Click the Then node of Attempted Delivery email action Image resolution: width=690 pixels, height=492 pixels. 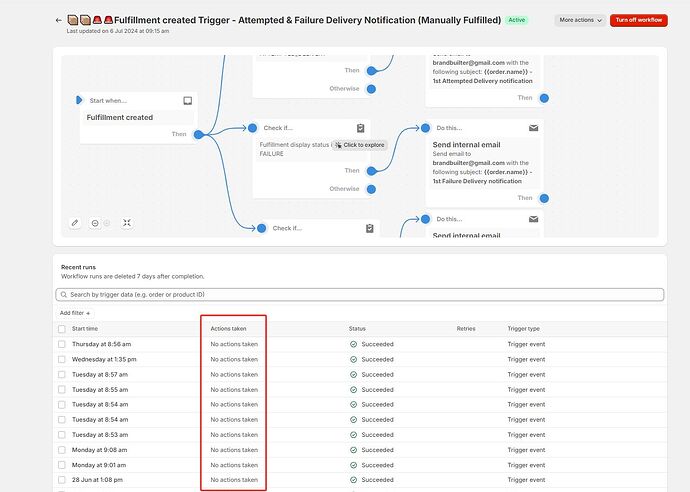point(544,98)
